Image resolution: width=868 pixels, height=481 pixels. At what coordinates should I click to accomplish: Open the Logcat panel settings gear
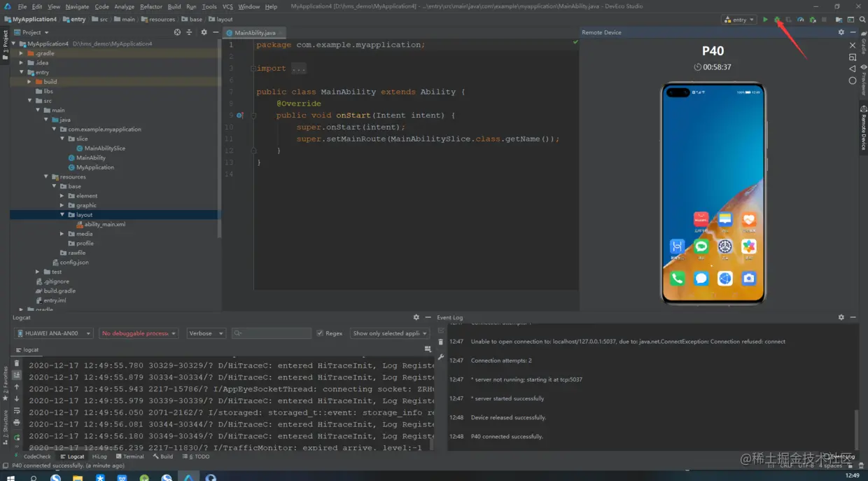[416, 317]
